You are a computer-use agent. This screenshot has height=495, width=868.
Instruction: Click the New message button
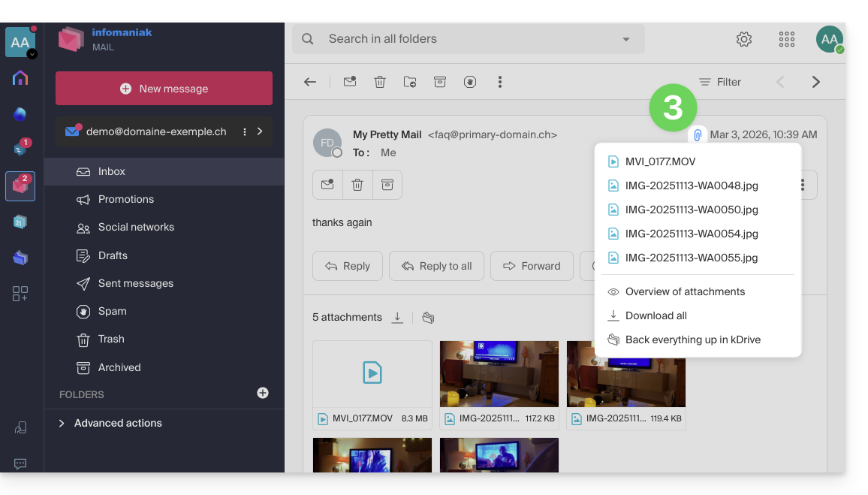click(x=164, y=89)
